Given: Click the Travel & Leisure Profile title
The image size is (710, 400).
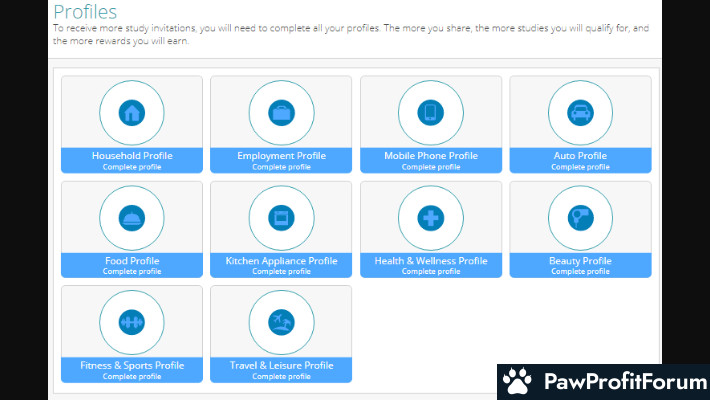Looking at the screenshot, I should 281,366.
